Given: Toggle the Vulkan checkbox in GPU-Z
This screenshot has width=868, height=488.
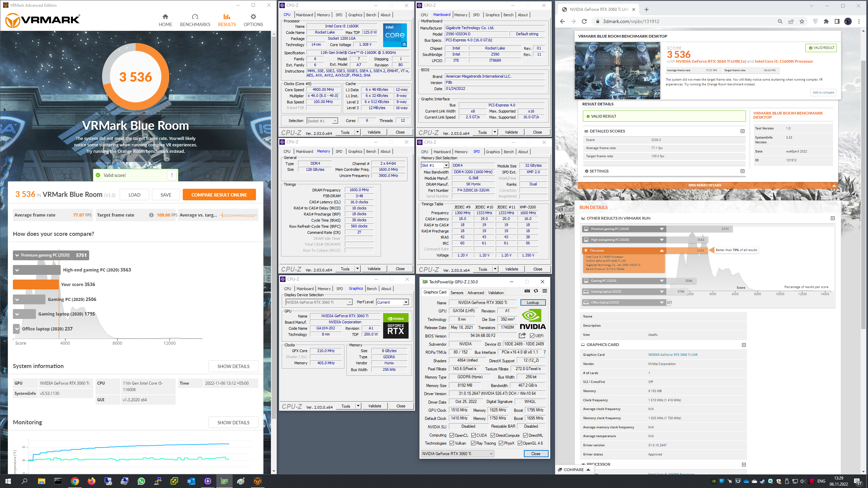Looking at the screenshot, I should tap(452, 443).
